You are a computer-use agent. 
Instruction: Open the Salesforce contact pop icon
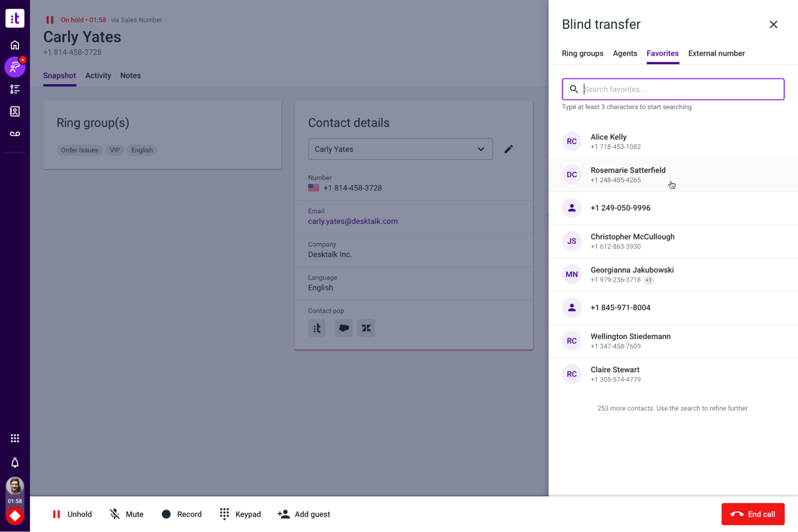343,328
